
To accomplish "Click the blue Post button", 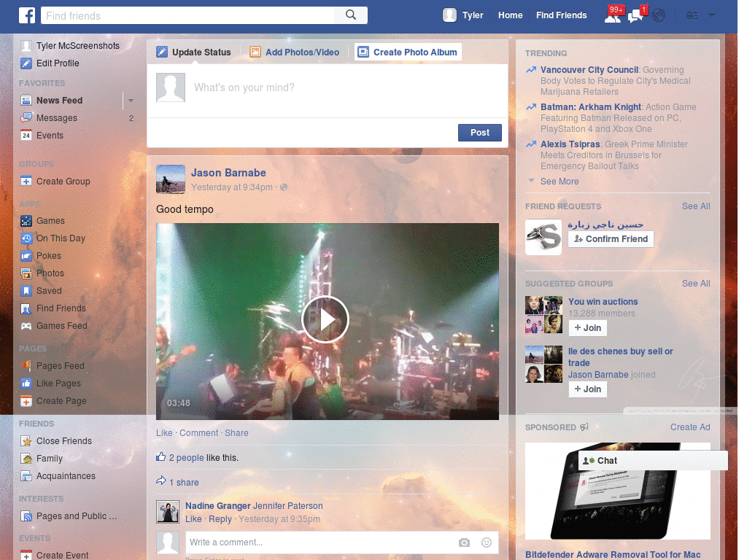I will coord(480,133).
